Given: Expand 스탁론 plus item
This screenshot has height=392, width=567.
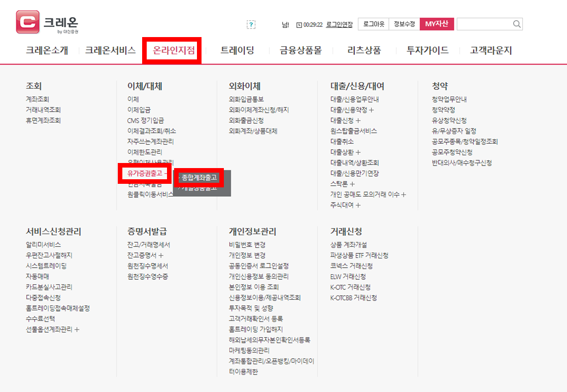Looking at the screenshot, I should coord(343,184).
